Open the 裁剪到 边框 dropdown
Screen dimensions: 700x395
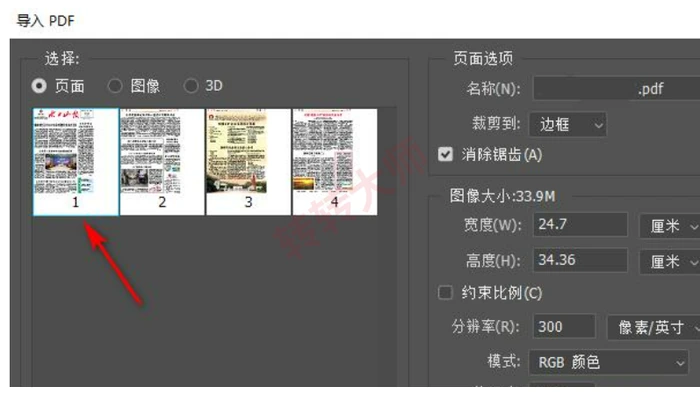pyautogui.click(x=567, y=124)
